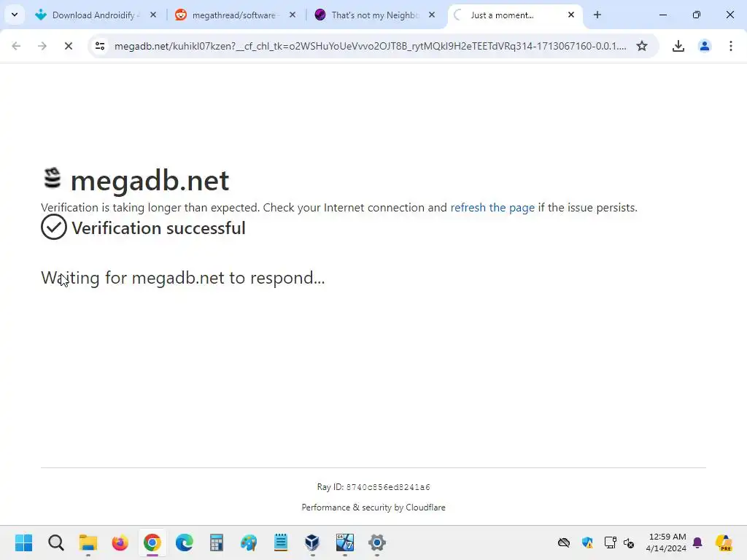Screen dimensions: 747x560
Task: Click the Verification successful text
Action: (158, 228)
